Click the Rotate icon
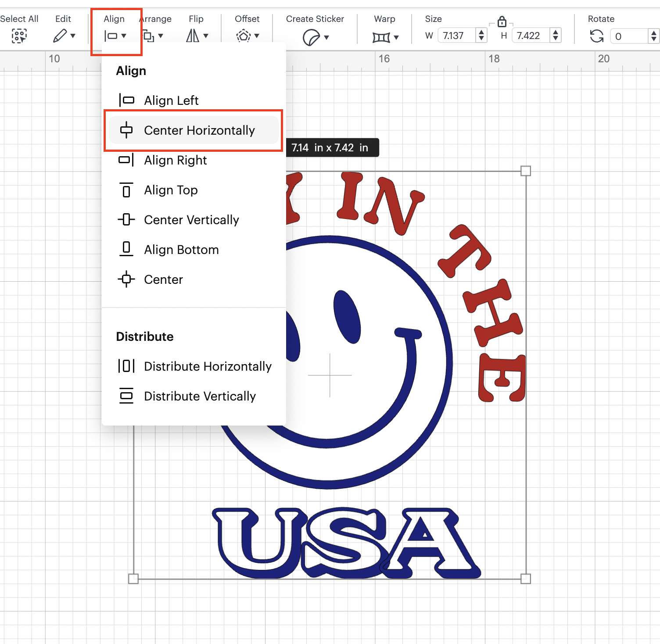This screenshot has height=644, width=660. click(x=596, y=36)
